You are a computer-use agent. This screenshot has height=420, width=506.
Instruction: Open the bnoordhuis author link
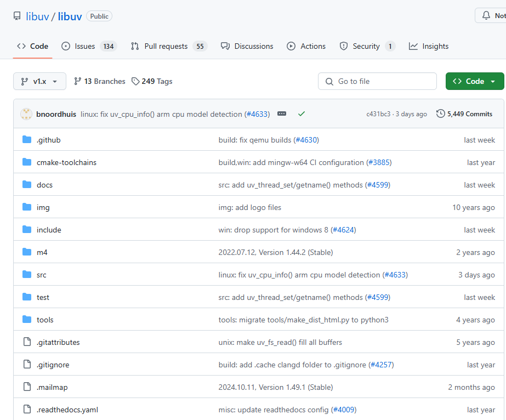pyautogui.click(x=56, y=114)
